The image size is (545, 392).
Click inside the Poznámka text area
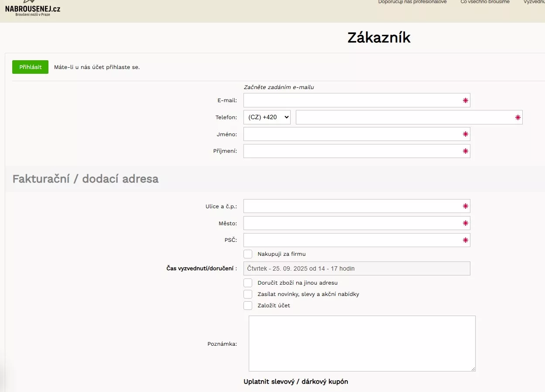tap(362, 344)
